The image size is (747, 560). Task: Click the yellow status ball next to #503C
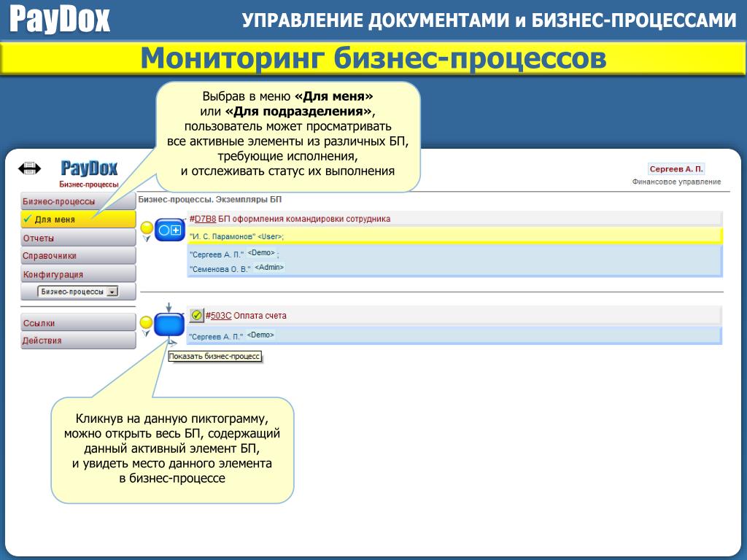tap(146, 322)
